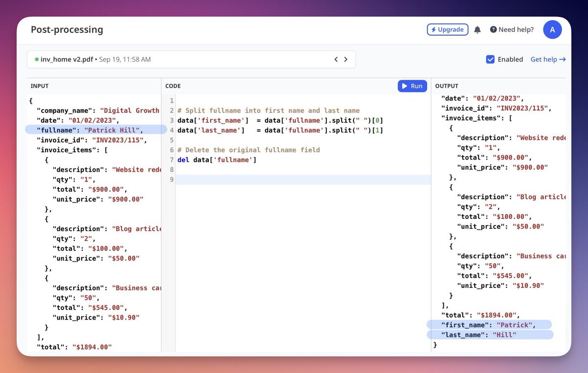Click the "total": "$1894.00" line in output
The height and width of the screenshot is (373, 588).
tap(480, 315)
